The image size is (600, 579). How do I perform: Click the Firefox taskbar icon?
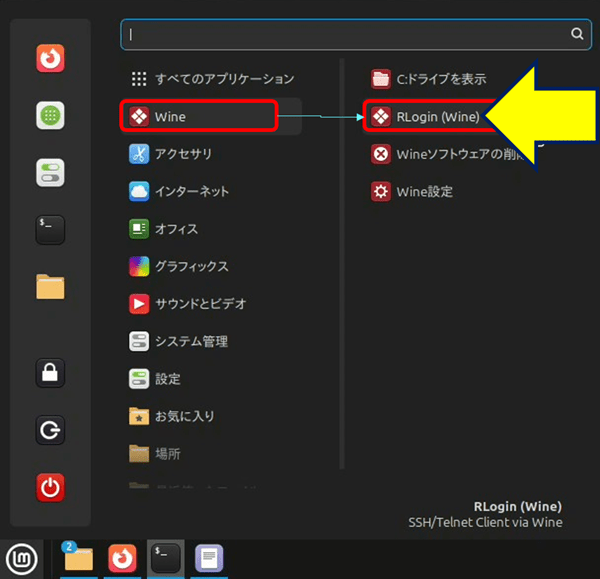(x=122, y=558)
